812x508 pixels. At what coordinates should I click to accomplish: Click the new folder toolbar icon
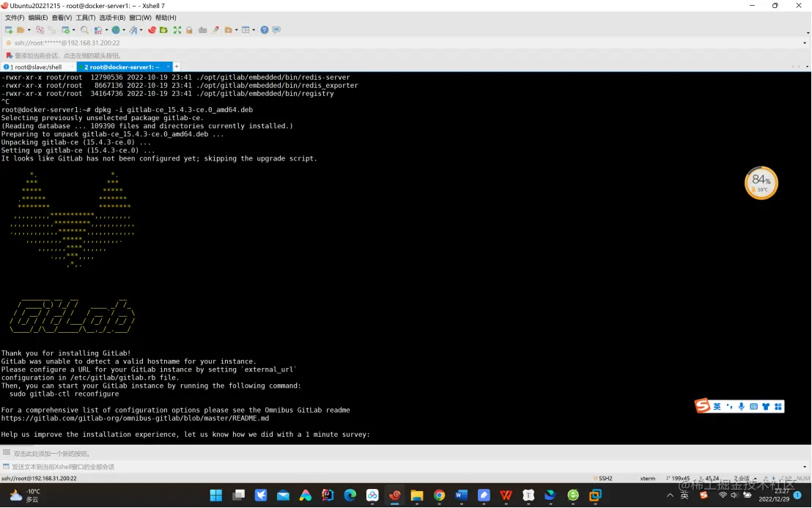tap(229, 30)
